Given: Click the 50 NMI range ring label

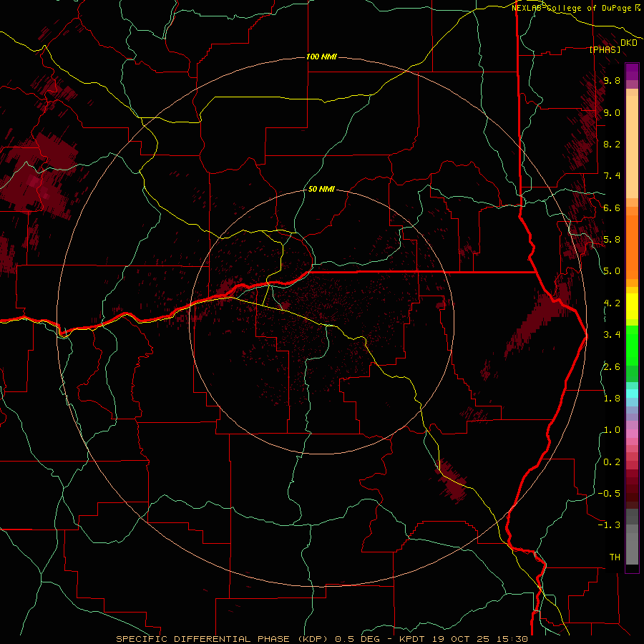Looking at the screenshot, I should tap(321, 189).
